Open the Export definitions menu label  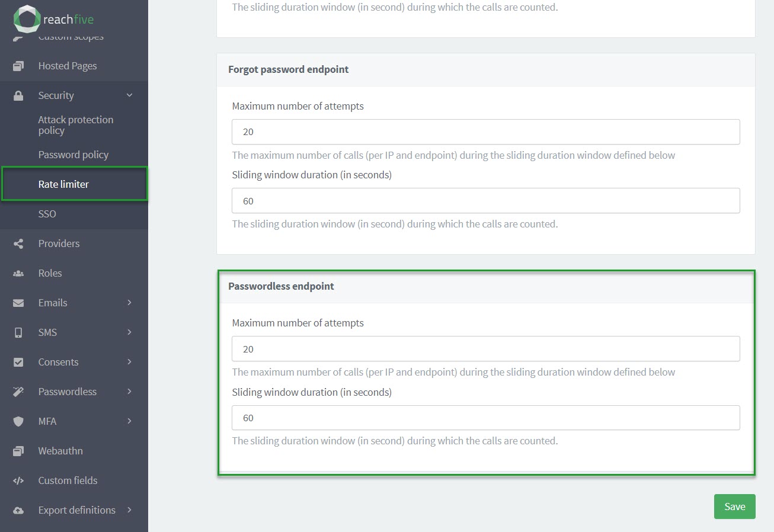click(77, 510)
